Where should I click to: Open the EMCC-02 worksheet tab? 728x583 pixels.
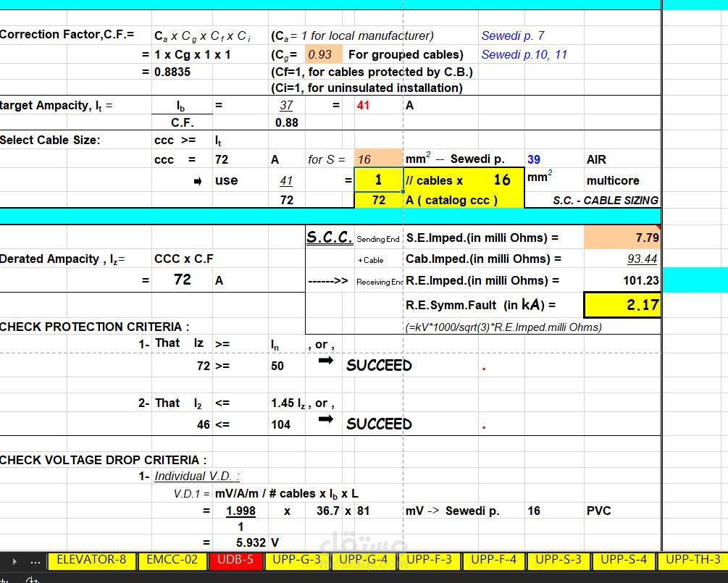(172, 561)
